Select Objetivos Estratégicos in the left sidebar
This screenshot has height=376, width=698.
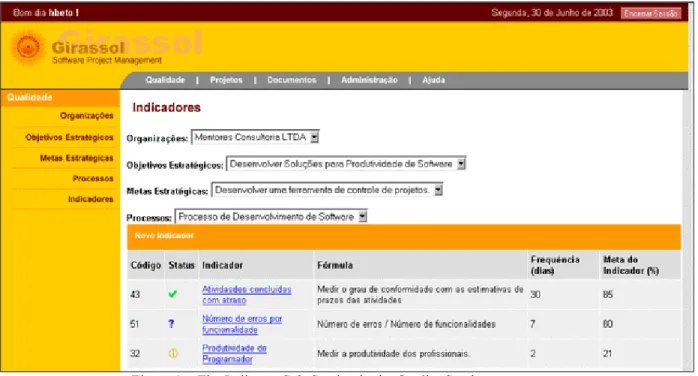pos(69,137)
